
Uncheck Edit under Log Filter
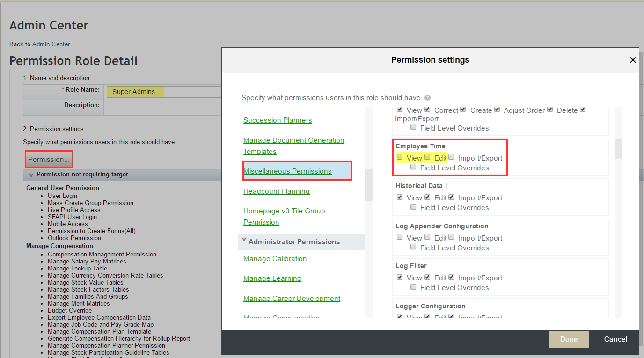[427, 277]
